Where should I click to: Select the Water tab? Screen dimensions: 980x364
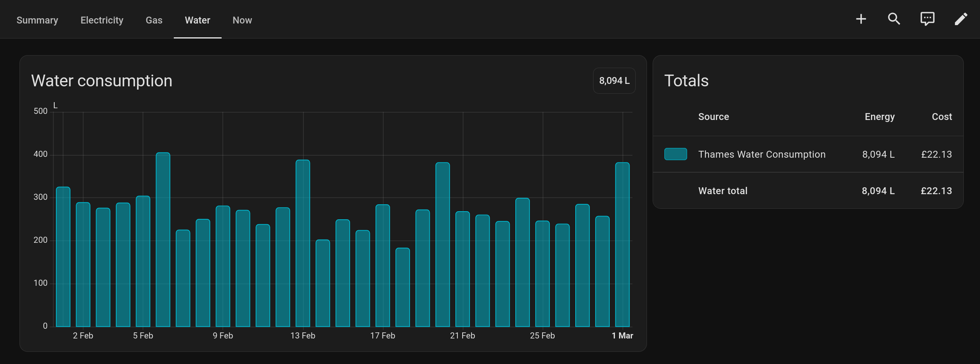pyautogui.click(x=198, y=20)
